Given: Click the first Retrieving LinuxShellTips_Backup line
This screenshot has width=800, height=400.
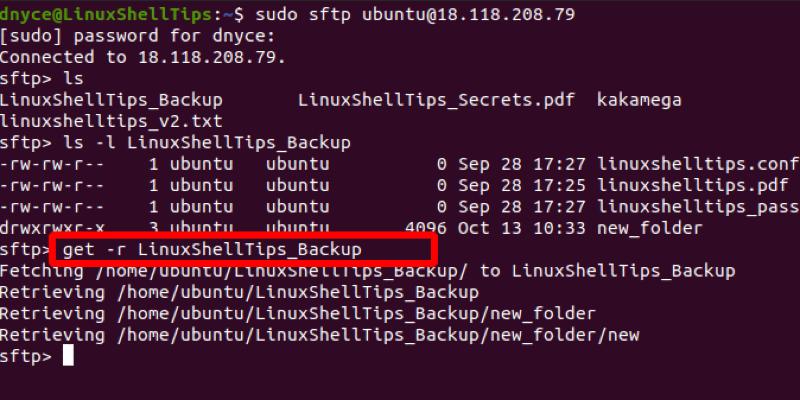Looking at the screenshot, I should click(x=240, y=292).
